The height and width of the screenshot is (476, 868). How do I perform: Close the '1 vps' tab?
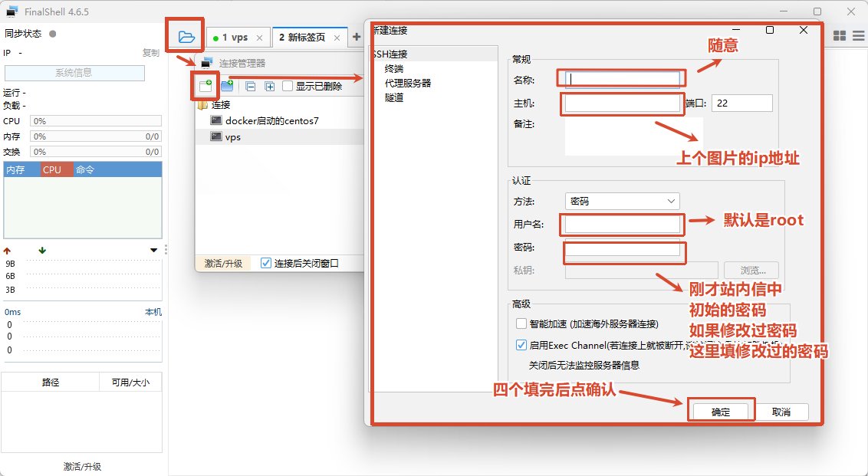click(259, 38)
